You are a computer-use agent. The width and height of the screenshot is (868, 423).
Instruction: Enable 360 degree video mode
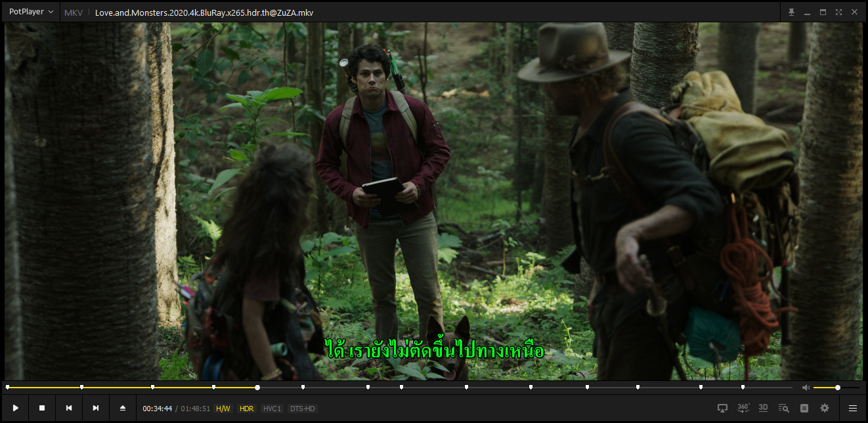click(x=743, y=408)
